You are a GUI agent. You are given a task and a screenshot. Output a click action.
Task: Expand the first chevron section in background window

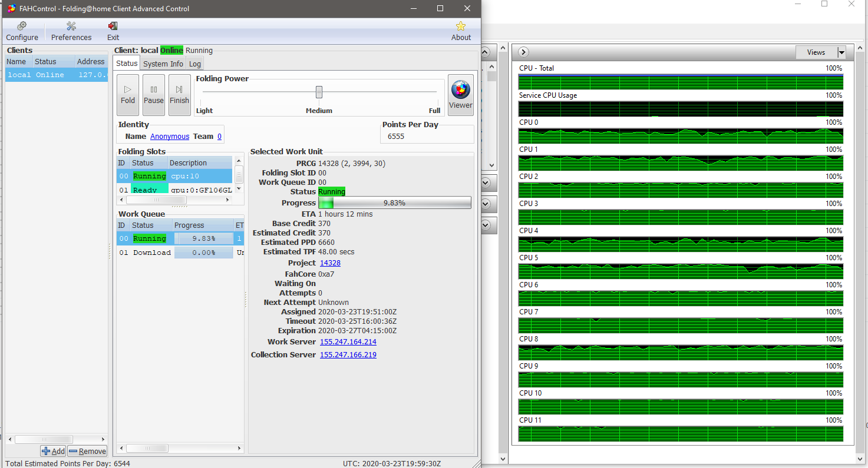[486, 182]
